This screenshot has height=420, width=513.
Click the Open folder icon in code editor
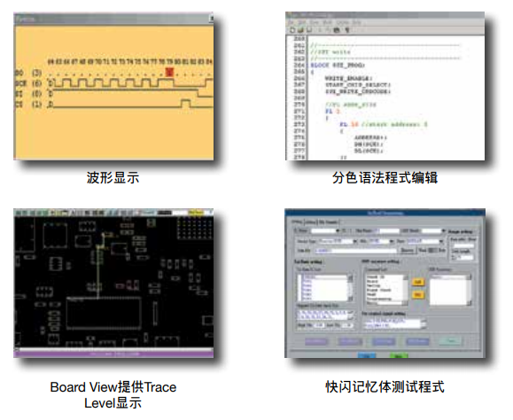pyautogui.click(x=300, y=30)
